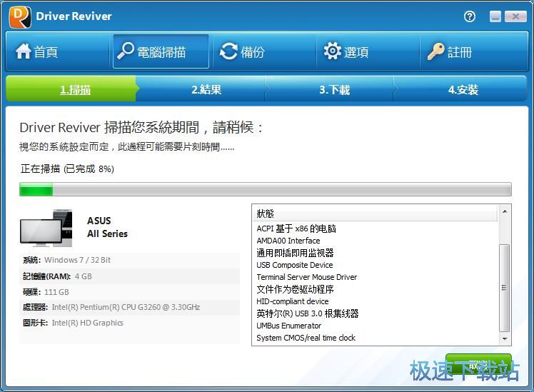Image resolution: width=534 pixels, height=392 pixels.
Task: Click the gear options icon
Action: coord(333,51)
